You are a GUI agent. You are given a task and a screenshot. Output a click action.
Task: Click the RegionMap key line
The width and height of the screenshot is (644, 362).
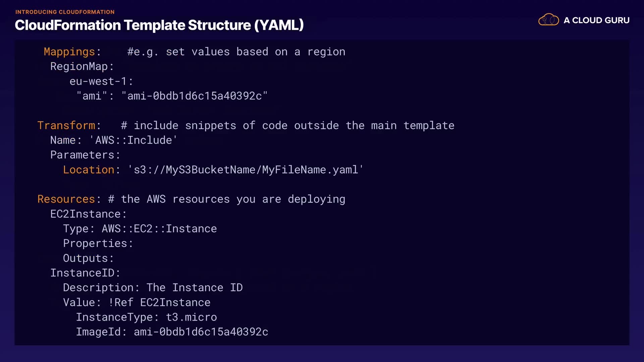pyautogui.click(x=82, y=67)
